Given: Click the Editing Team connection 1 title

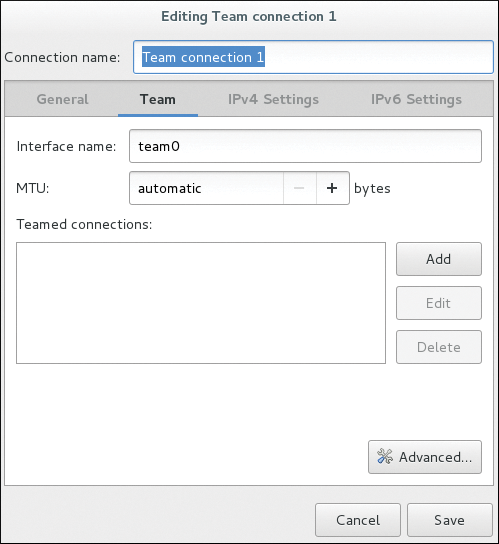Looking at the screenshot, I should [249, 17].
